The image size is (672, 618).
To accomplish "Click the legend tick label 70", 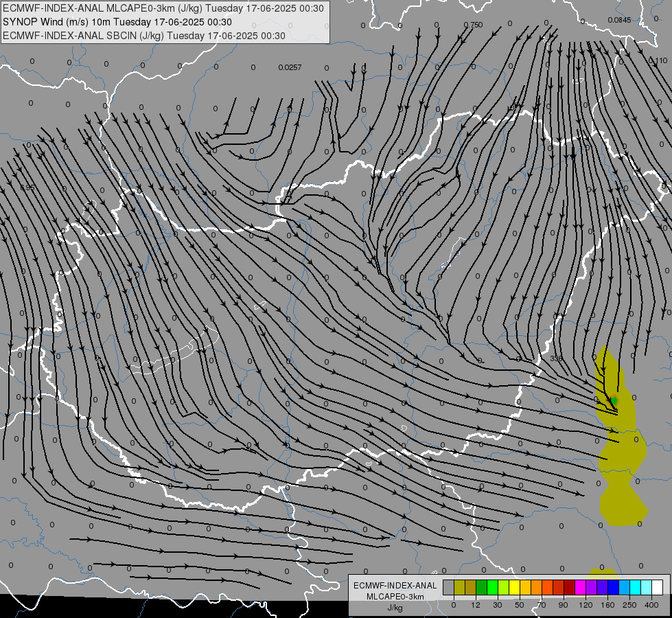I will pyautogui.click(x=542, y=605).
